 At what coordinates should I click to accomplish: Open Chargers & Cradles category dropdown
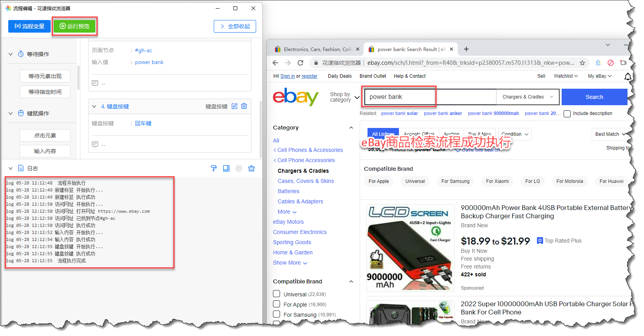pos(528,97)
